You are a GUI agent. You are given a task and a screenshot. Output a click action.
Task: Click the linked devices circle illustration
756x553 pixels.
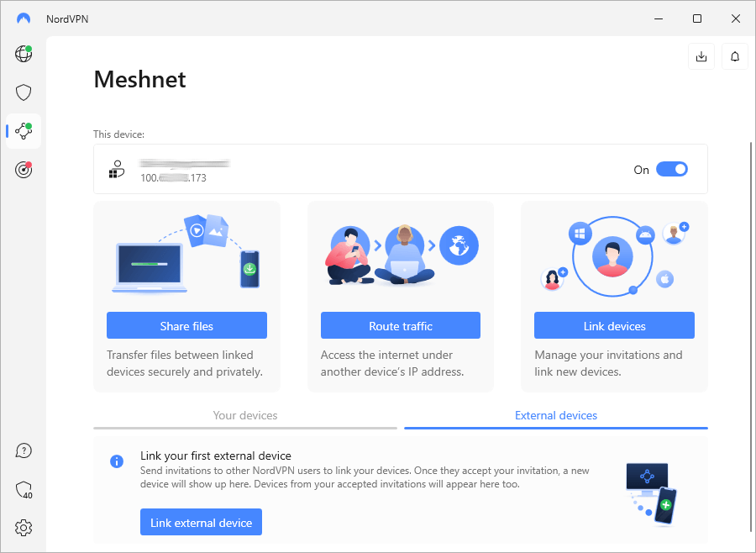pos(614,256)
